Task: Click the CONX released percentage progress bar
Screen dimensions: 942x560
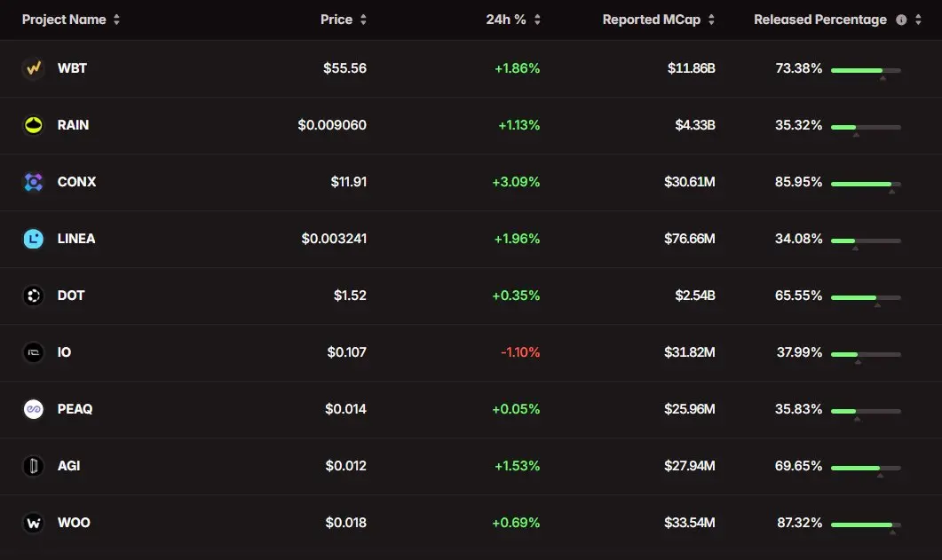Action: pos(866,184)
